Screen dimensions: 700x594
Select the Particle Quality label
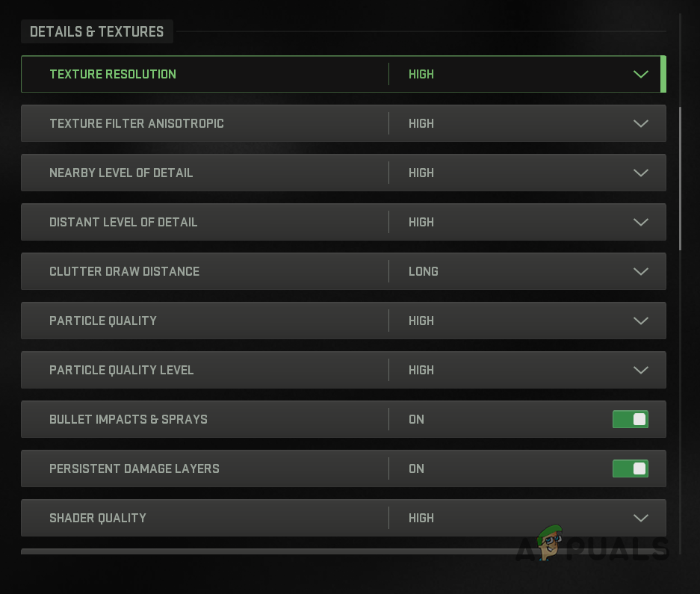pyautogui.click(x=103, y=321)
